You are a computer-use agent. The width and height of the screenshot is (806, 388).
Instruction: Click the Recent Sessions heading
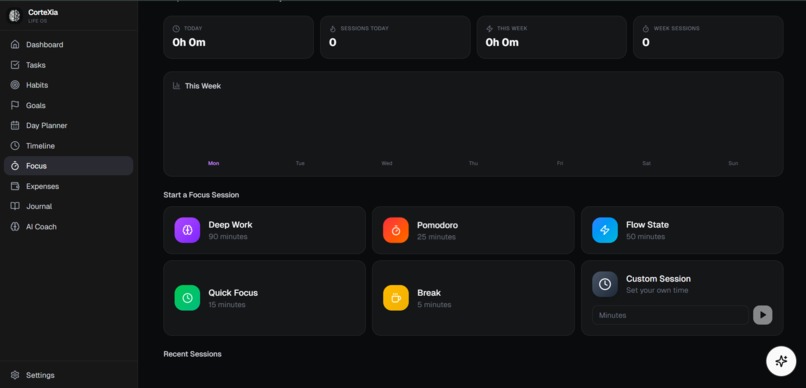192,354
